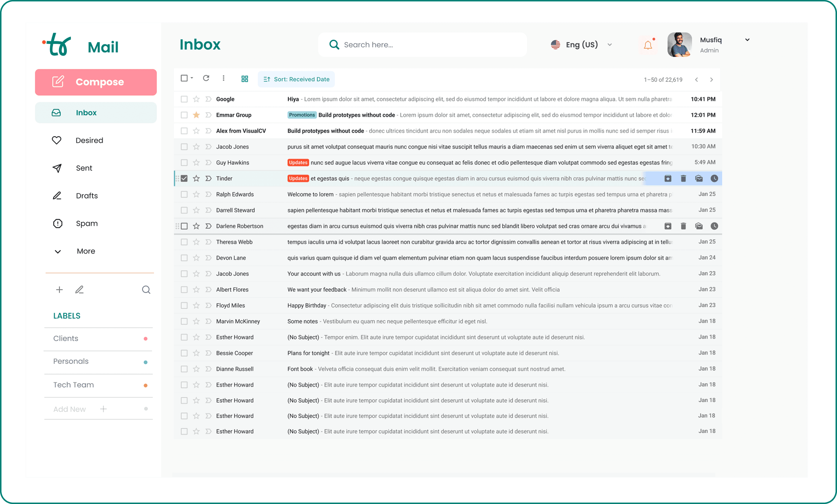Click Musfiq's profile photo
The image size is (837, 504).
[x=680, y=45]
